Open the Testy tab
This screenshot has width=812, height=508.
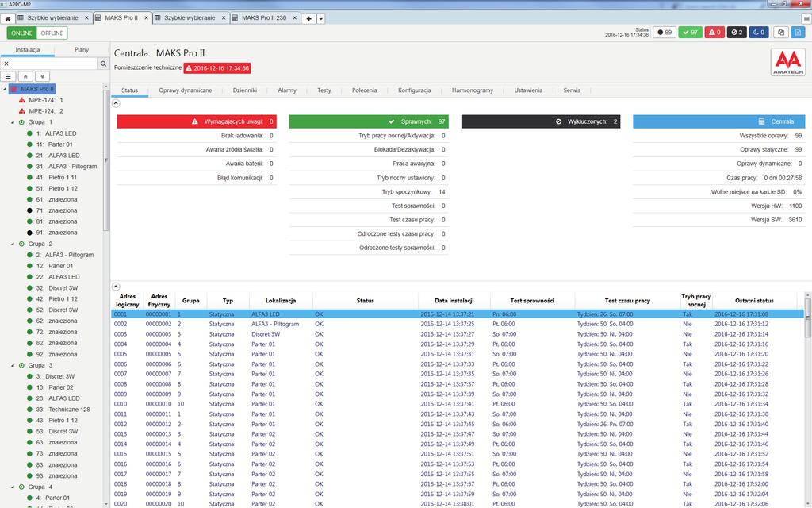point(324,90)
